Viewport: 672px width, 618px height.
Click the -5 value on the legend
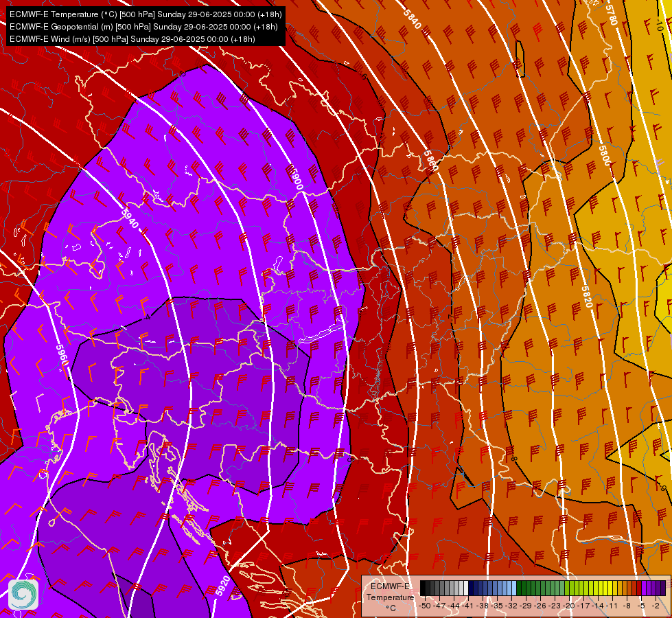(641, 606)
